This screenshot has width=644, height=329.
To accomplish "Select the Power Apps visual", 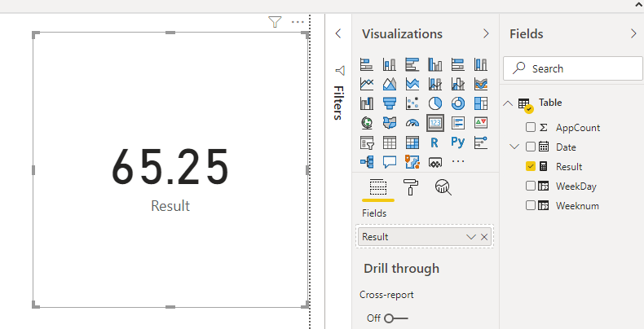I will pyautogui.click(x=435, y=162).
